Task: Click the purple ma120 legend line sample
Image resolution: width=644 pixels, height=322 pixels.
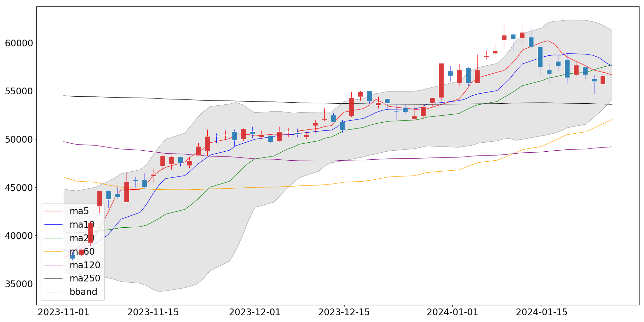Action: tap(53, 265)
